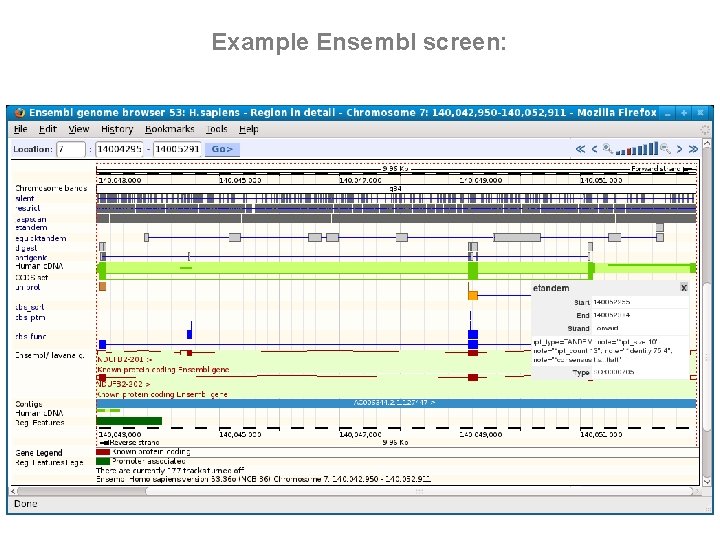
Task: Focus the end coordinate field
Action: 177,149
